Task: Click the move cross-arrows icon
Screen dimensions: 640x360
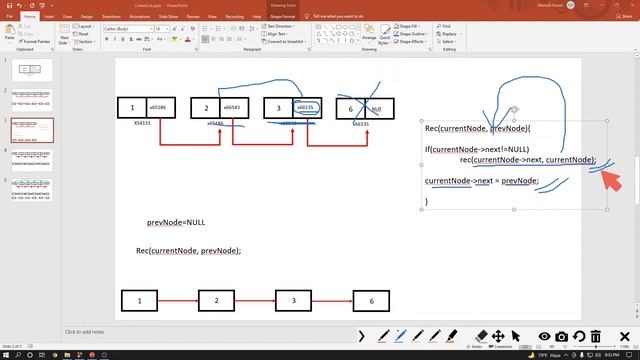Action: coord(498,336)
